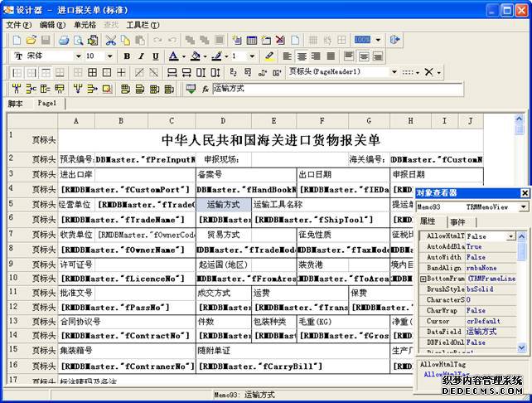Expand the BottomFrame property node

click(x=423, y=279)
